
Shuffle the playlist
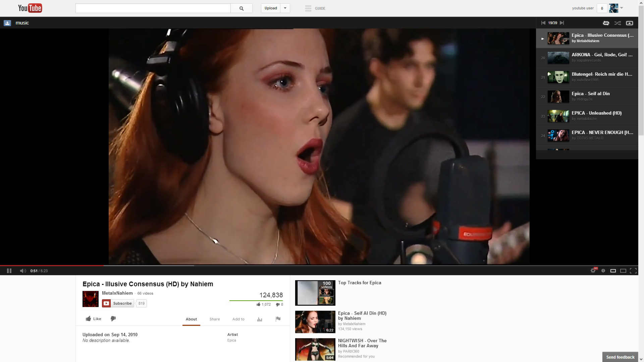[618, 23]
